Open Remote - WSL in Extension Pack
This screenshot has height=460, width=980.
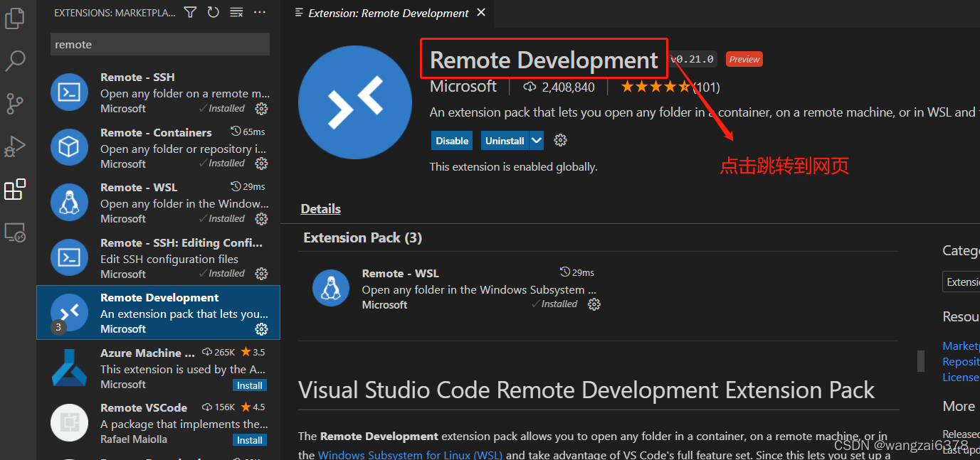(x=400, y=273)
